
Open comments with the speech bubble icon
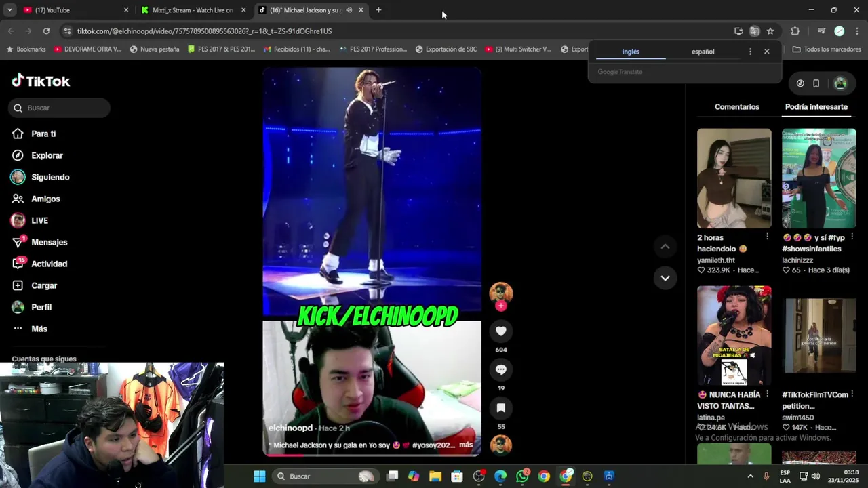pos(501,369)
